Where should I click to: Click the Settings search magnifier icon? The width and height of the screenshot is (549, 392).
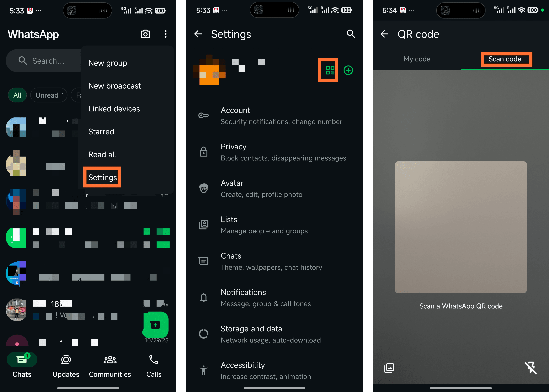[351, 34]
